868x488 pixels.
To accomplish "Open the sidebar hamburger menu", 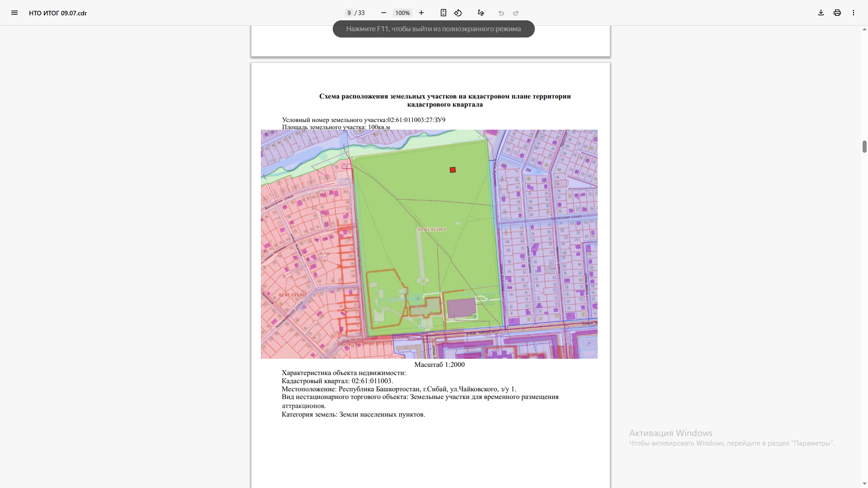I will point(14,13).
